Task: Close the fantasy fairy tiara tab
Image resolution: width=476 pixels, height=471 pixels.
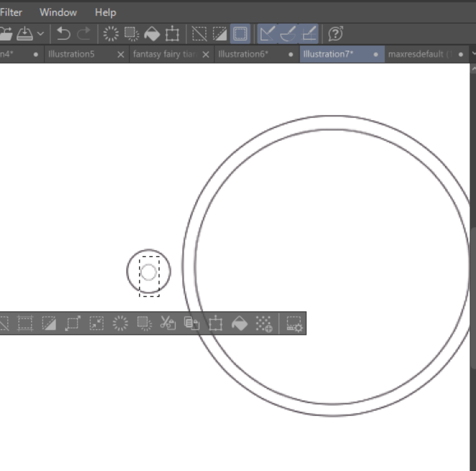Action: [x=206, y=54]
